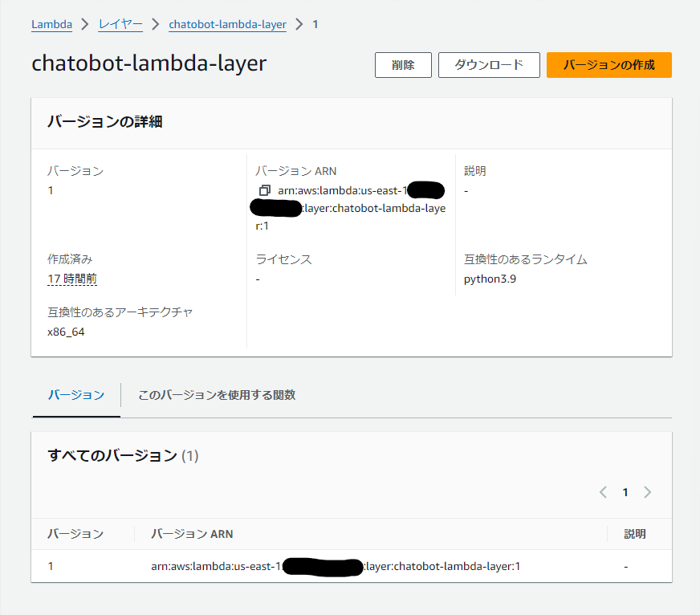Click the current breadcrumb item 1
Viewport: 700px width, 615px height.
pyautogui.click(x=315, y=25)
